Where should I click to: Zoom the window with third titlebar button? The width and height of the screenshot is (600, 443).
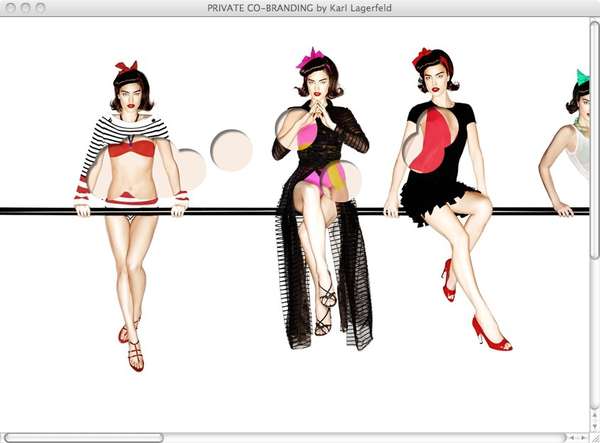(40, 8)
